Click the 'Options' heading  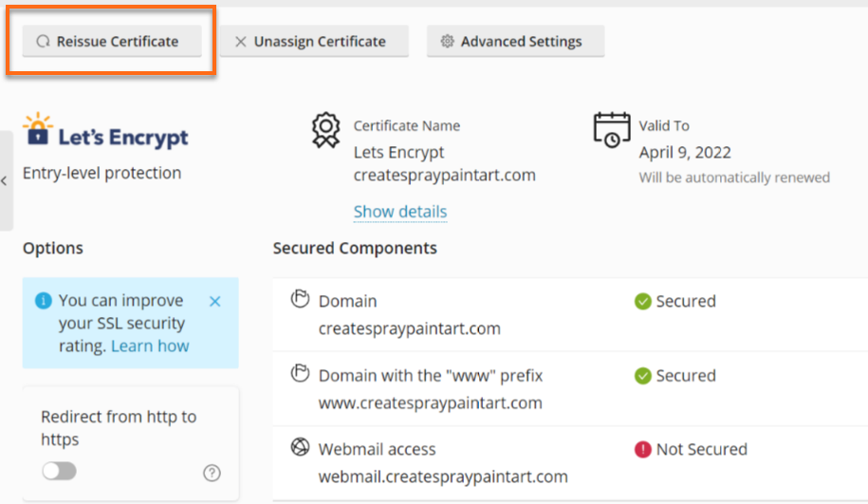coord(53,248)
